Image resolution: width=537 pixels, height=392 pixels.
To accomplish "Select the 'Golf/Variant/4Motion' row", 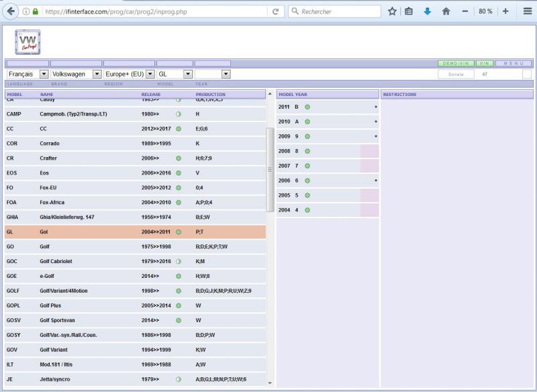I will pos(136,291).
